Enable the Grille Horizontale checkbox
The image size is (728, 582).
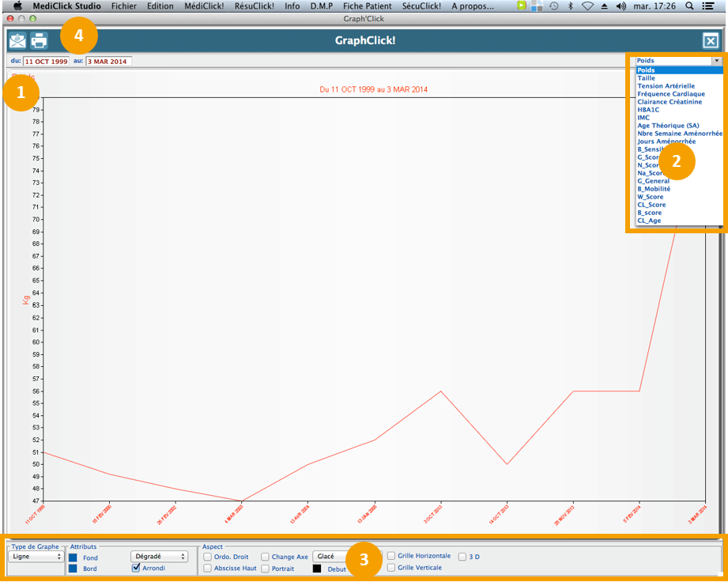point(391,556)
